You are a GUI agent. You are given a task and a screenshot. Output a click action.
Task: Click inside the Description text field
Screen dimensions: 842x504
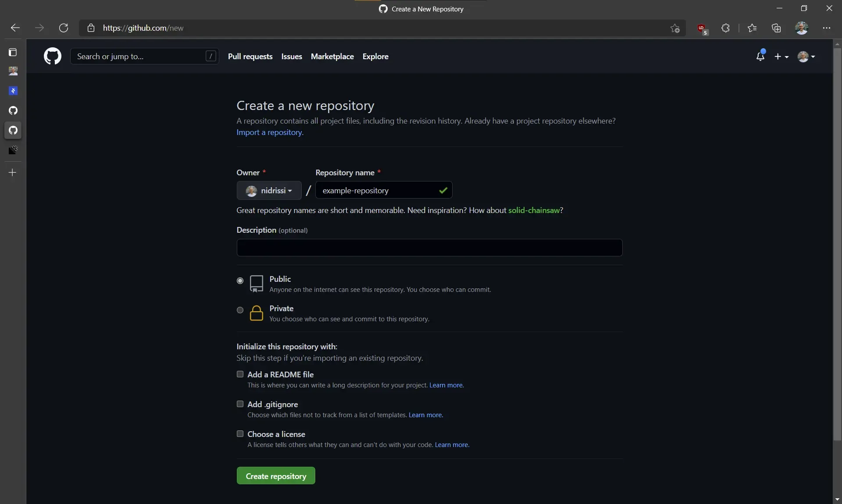pyautogui.click(x=429, y=248)
